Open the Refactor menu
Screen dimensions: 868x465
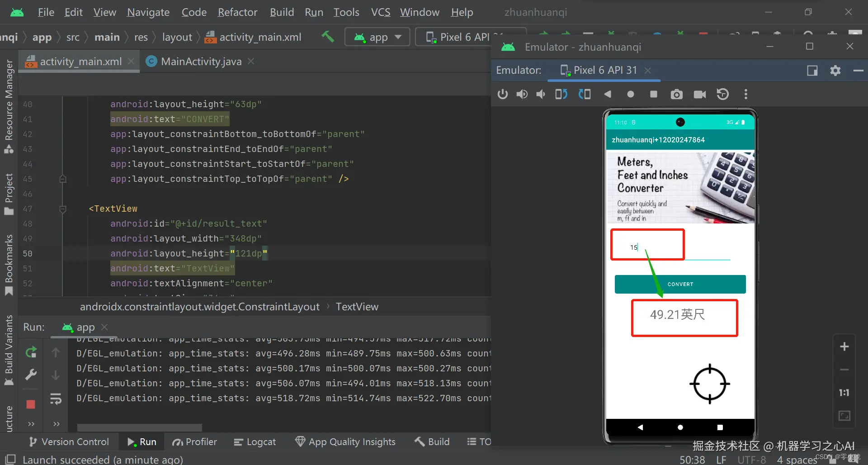(x=237, y=12)
